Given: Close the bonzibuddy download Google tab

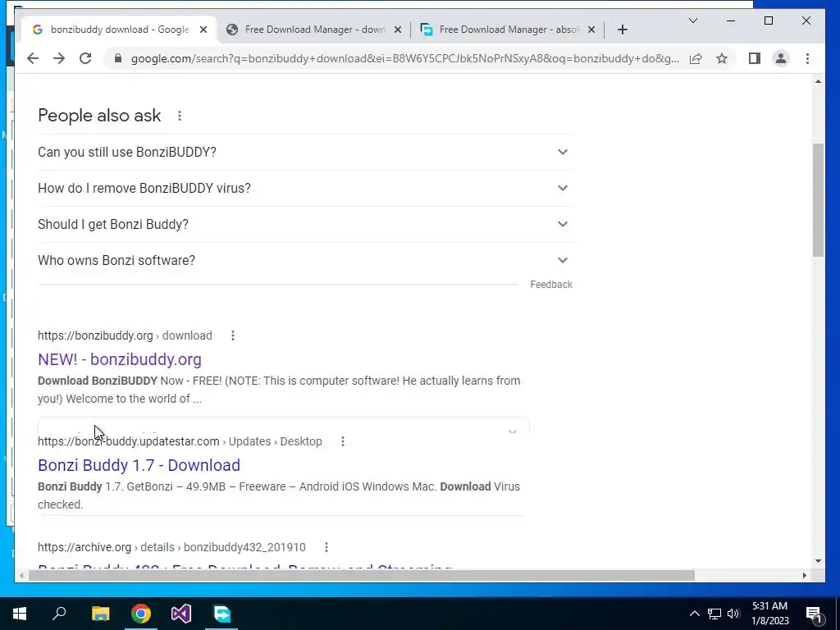Looking at the screenshot, I should click(x=203, y=30).
